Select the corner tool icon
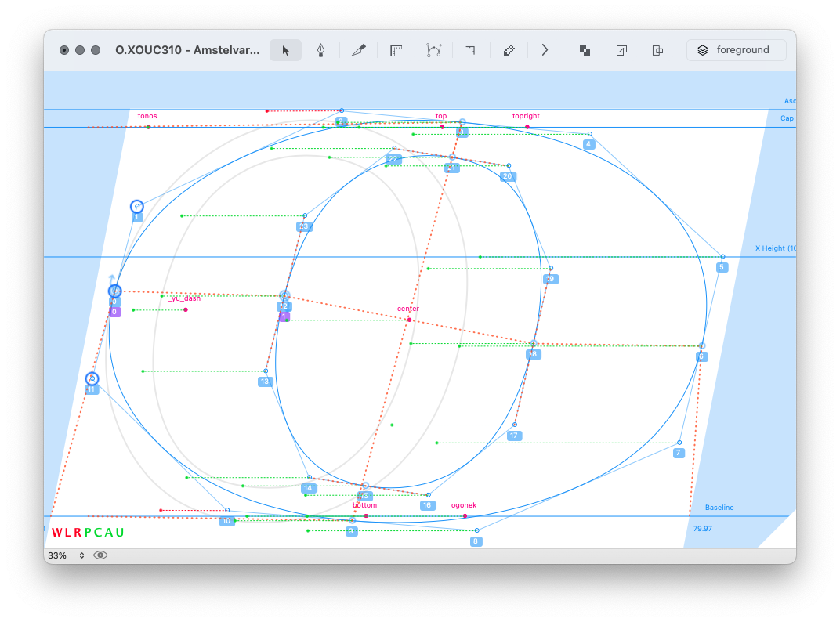This screenshot has height=622, width=840. (x=470, y=50)
